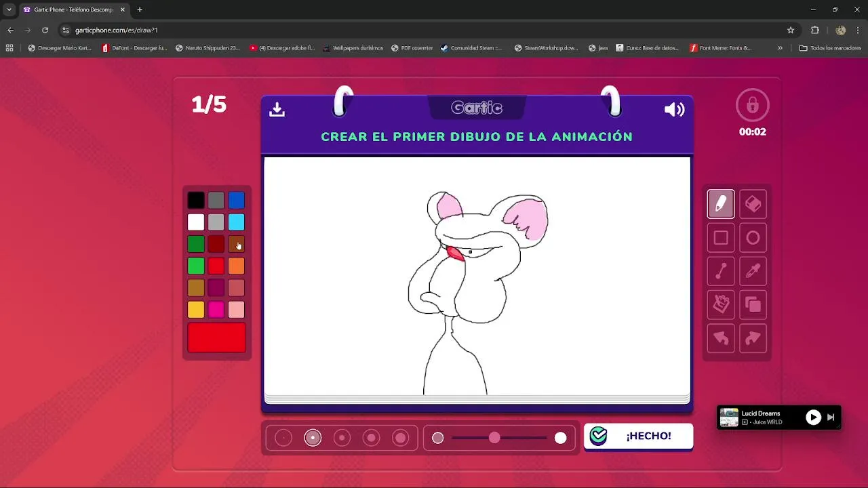Open the PDF converter bookmark
This screenshot has height=488, width=868.
[412, 48]
